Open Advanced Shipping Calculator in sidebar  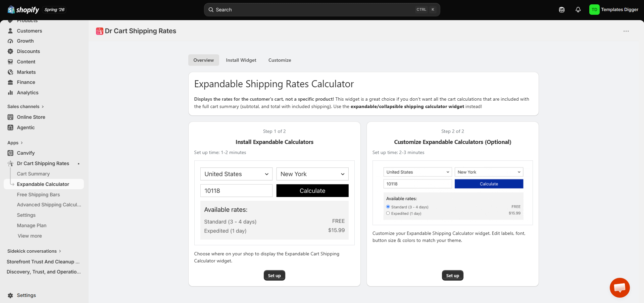[49, 205]
